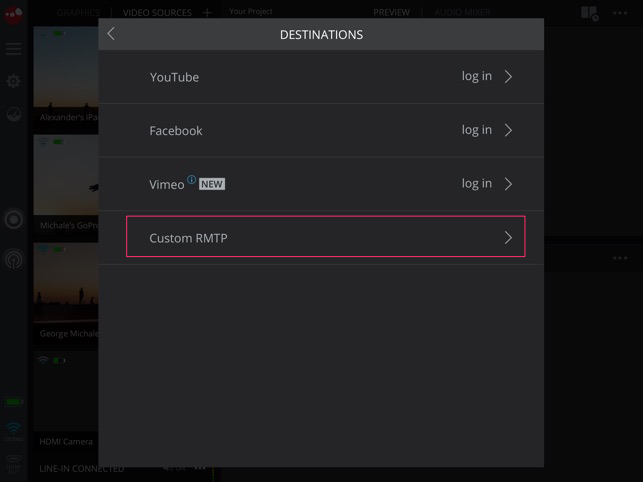Image resolution: width=643 pixels, height=482 pixels.
Task: Expand the Facebook destination chevron
Action: pos(508,130)
